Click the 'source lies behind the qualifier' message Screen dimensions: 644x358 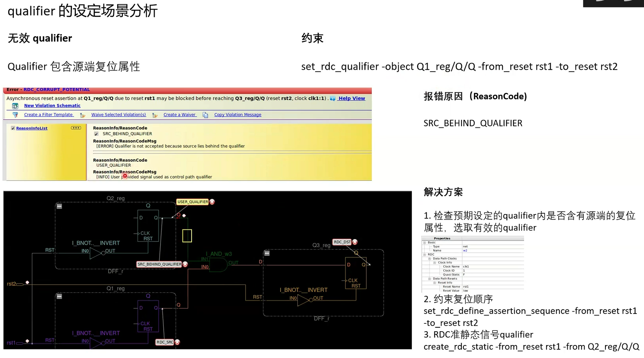(x=171, y=146)
